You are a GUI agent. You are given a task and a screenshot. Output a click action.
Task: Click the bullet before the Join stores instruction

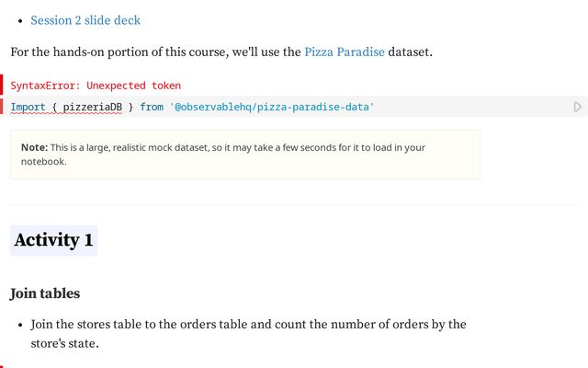click(x=20, y=325)
